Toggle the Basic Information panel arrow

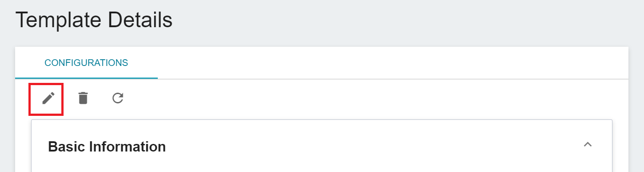point(588,145)
